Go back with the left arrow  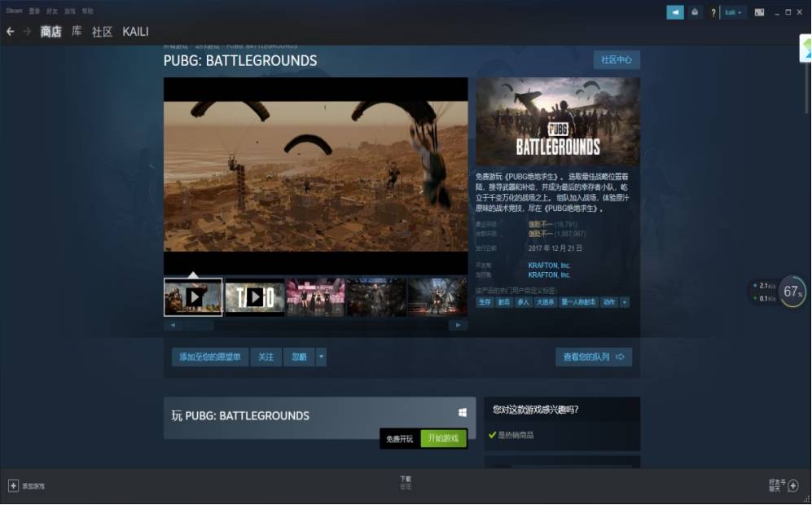pyautogui.click(x=11, y=32)
